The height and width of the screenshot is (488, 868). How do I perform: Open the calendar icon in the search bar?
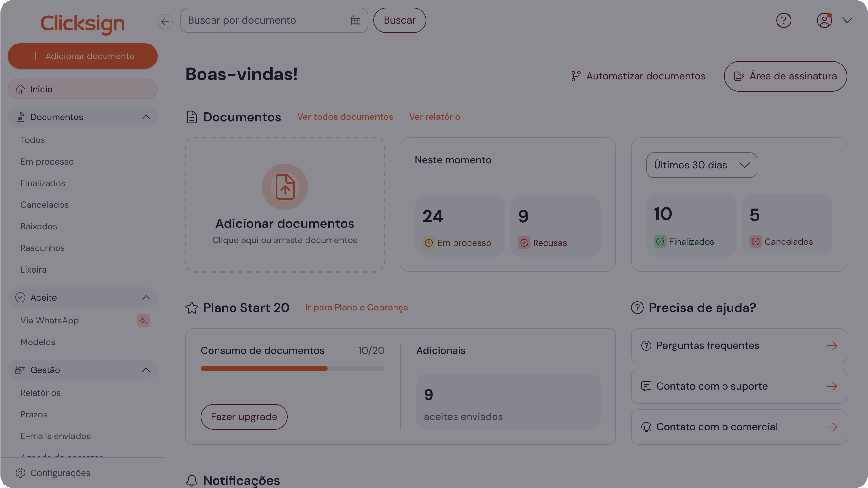355,20
